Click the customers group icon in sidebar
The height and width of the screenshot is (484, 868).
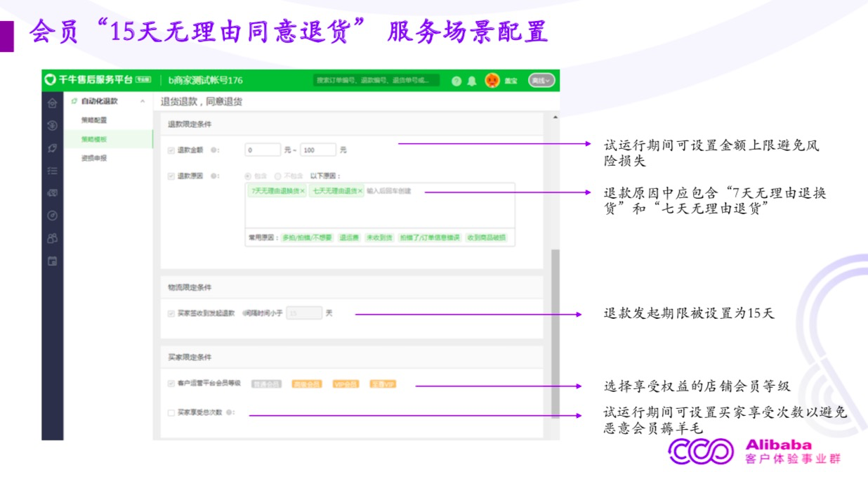pyautogui.click(x=52, y=239)
